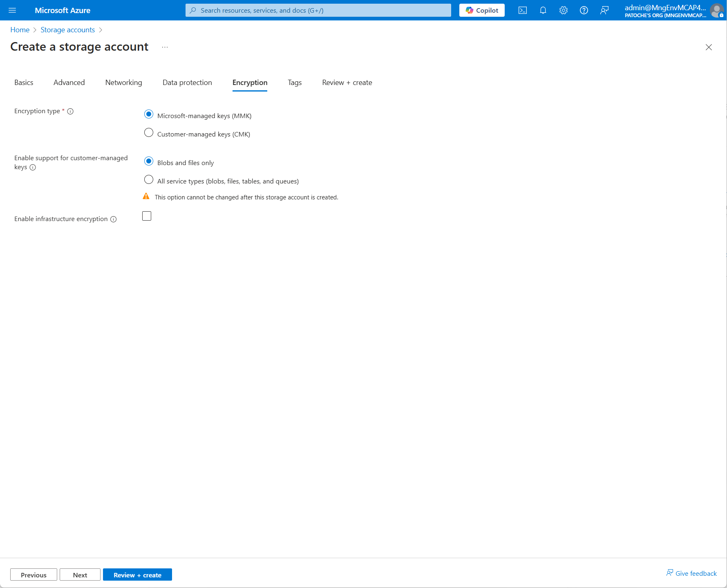
Task: Focus the Search resources input field
Action: point(318,10)
